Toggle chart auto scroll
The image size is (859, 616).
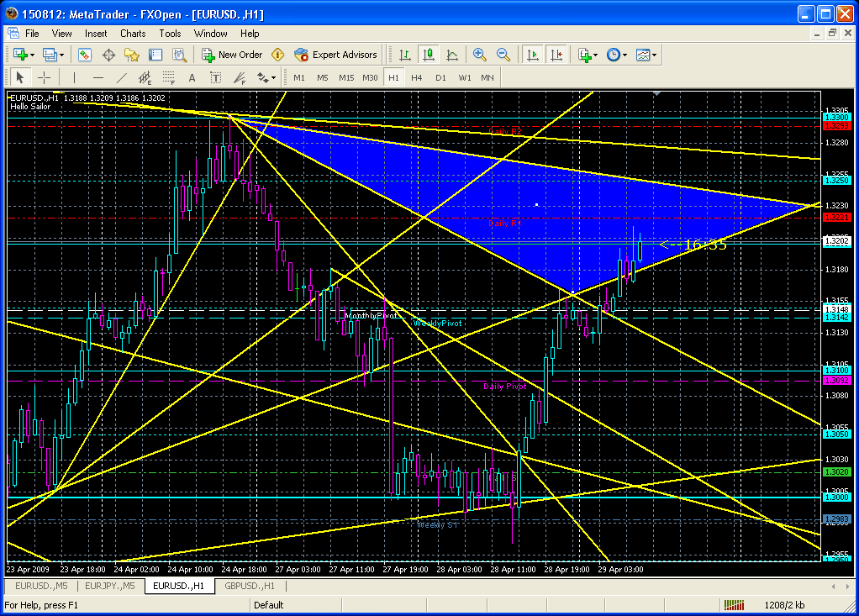coord(532,55)
